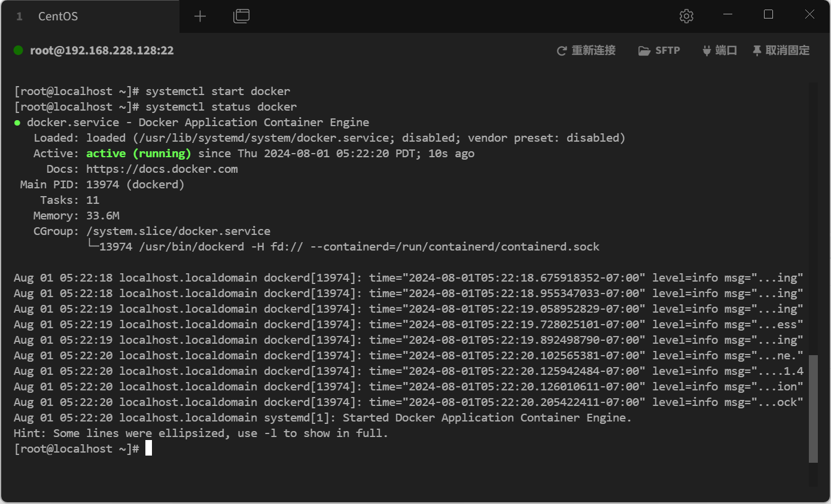
Task: Click the '/usr/bin/dockerd -H fd://' process line
Action: pos(343,247)
